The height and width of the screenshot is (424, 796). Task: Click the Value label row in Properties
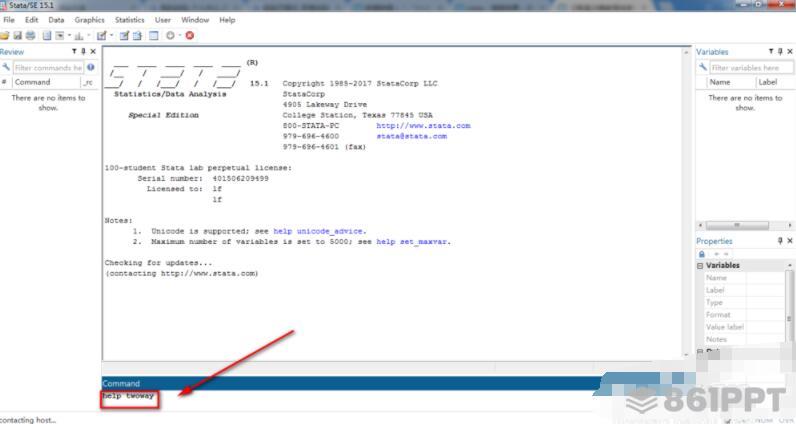tap(745, 327)
